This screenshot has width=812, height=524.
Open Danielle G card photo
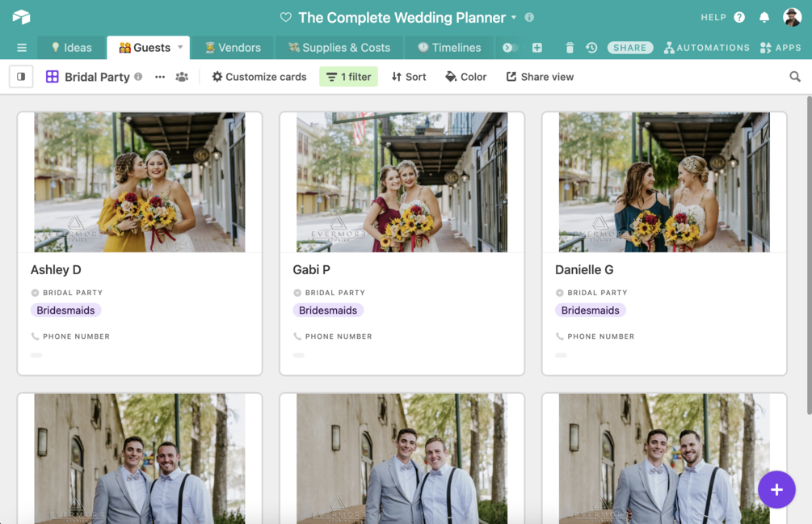pyautogui.click(x=664, y=183)
